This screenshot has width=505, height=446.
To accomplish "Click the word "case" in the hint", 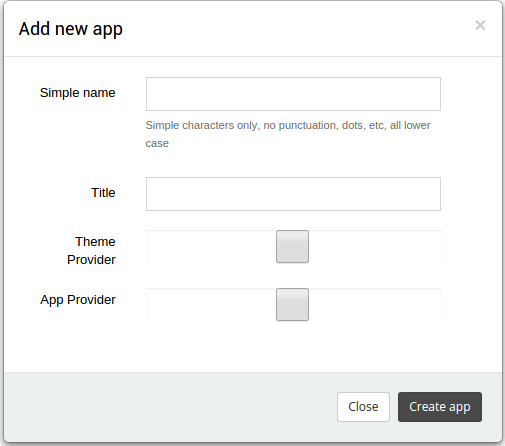I will [x=157, y=144].
